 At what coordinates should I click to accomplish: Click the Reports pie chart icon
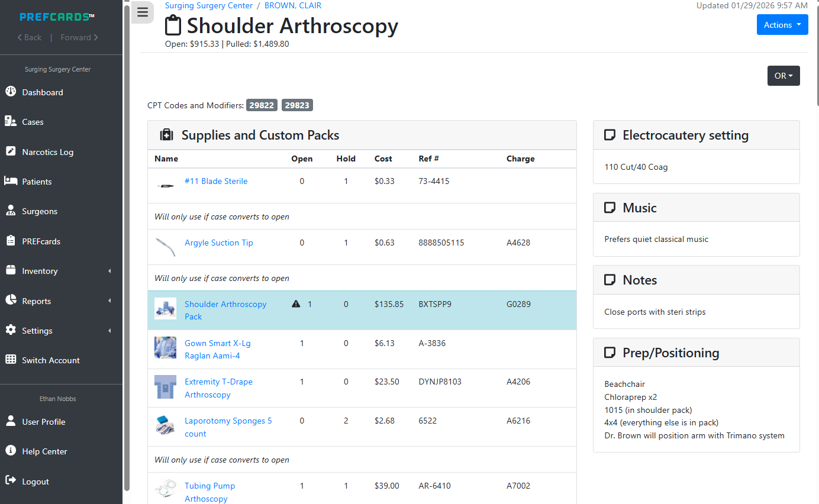(11, 301)
